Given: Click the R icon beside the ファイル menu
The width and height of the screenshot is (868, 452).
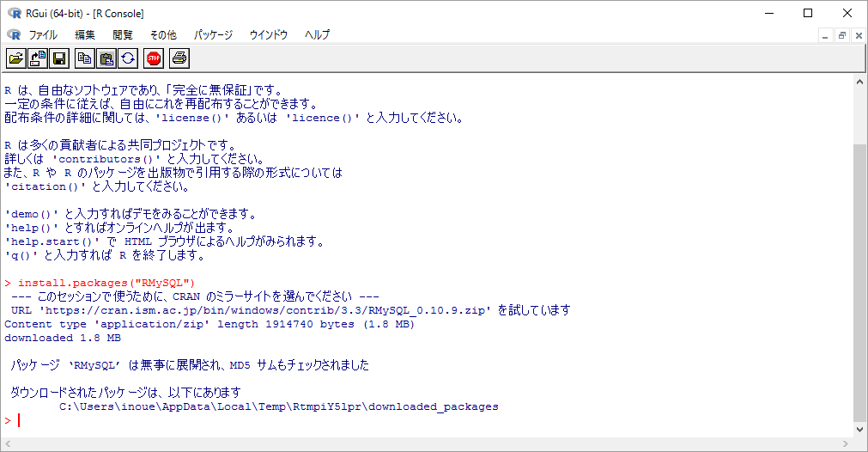Looking at the screenshot, I should [x=14, y=35].
